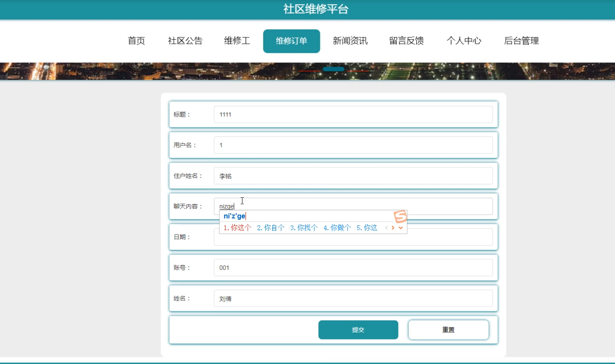615x364 pixels.
Task: Open 后台管理 link
Action: [x=522, y=41]
